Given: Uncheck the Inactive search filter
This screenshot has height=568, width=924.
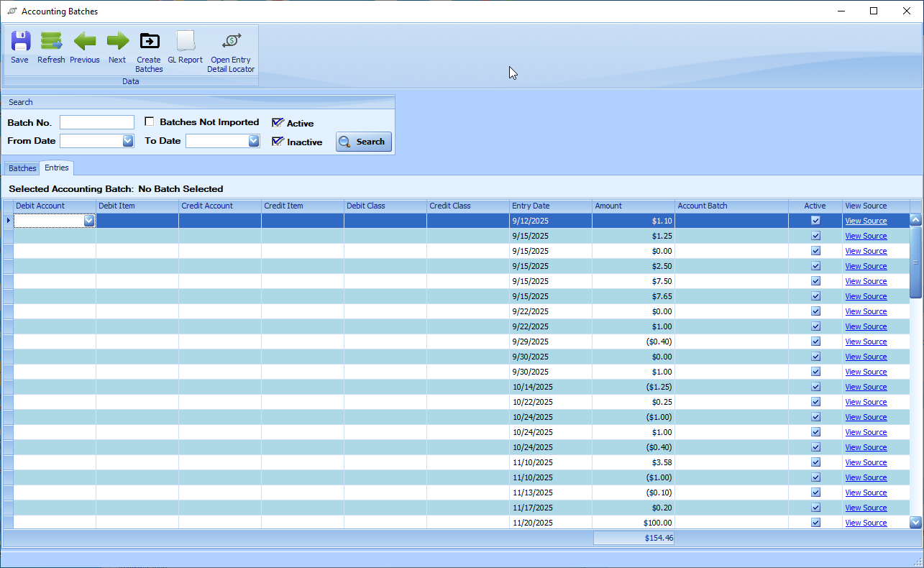Looking at the screenshot, I should coord(278,142).
